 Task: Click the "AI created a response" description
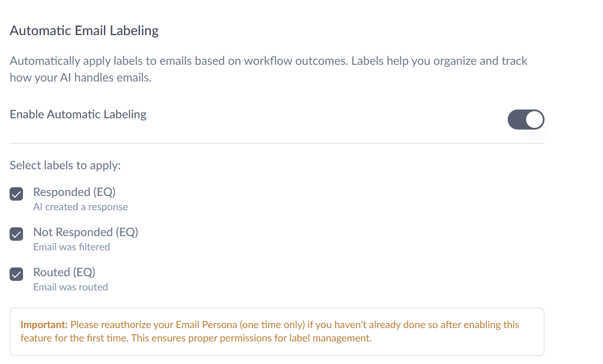coord(81,207)
